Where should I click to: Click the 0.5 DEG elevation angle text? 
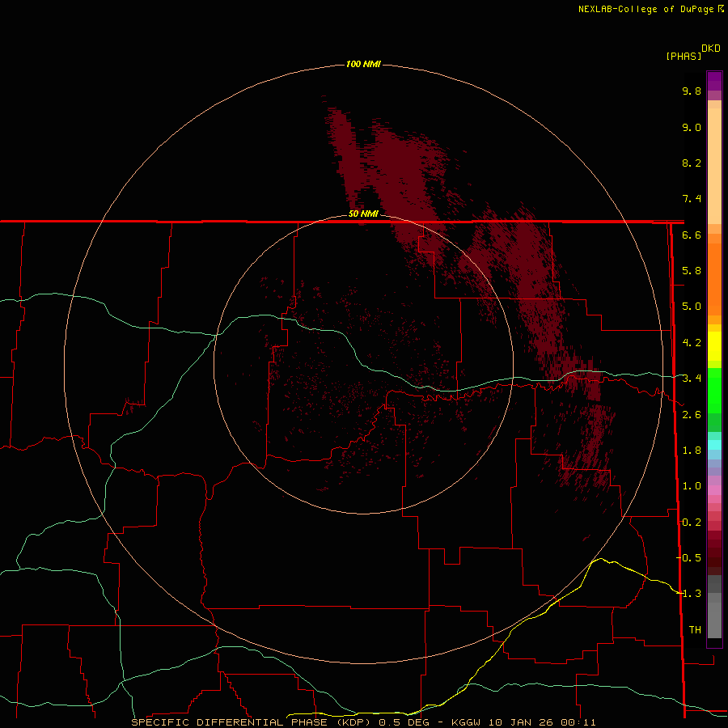405,722
